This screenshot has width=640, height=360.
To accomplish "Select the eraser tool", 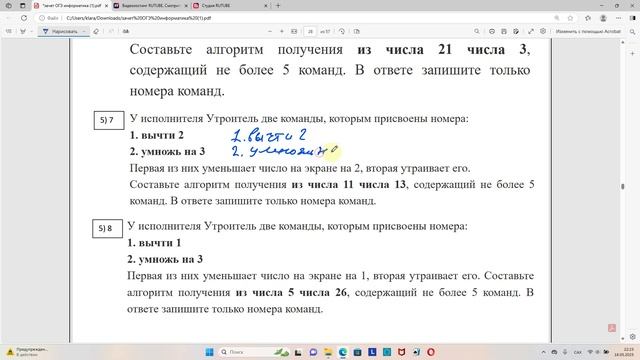I will pyautogui.click(x=96, y=31).
